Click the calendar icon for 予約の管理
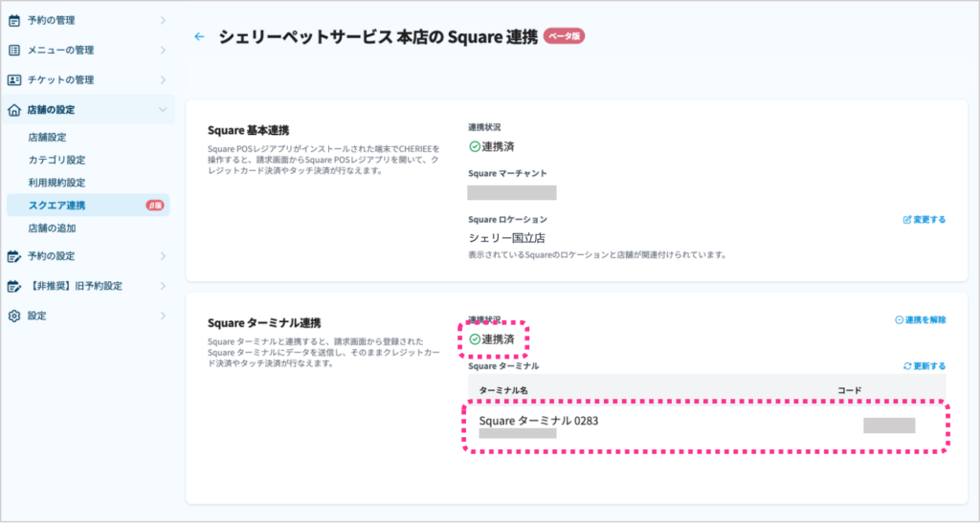The width and height of the screenshot is (980, 523). click(14, 20)
